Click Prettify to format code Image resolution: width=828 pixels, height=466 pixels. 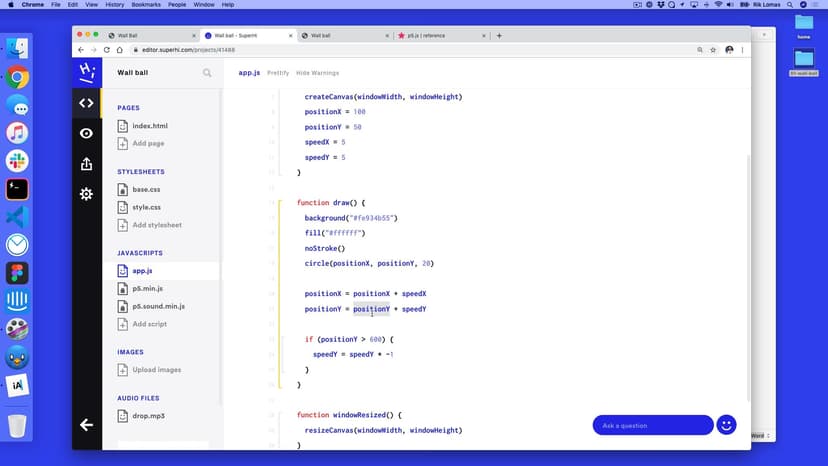[x=278, y=73]
